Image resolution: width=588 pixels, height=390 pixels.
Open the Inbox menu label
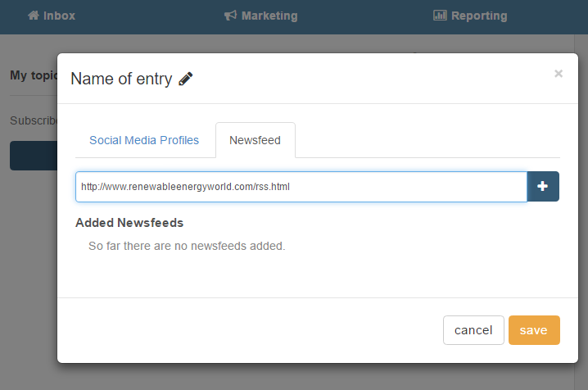tap(60, 16)
